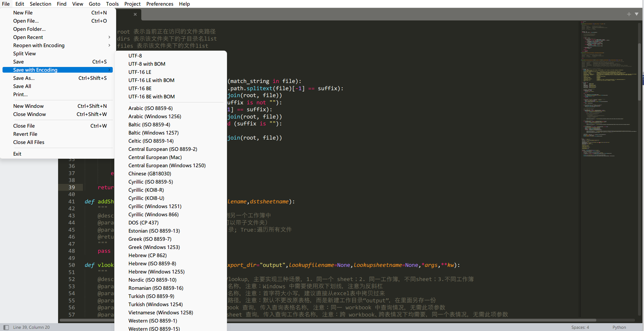Viewport: 644px width, 331px height.
Task: Click Exit in File menu
Action: (58, 154)
